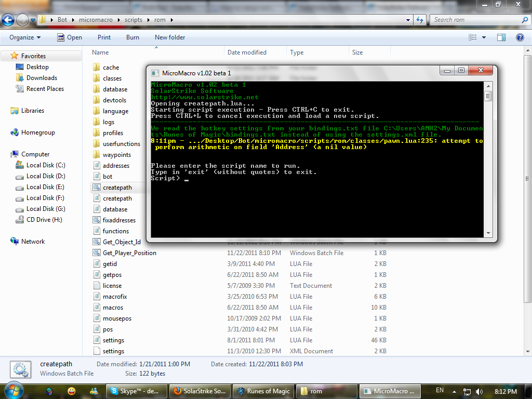Refresh the rom folder view
Viewport: 532px width, 399px height.
pos(420,20)
